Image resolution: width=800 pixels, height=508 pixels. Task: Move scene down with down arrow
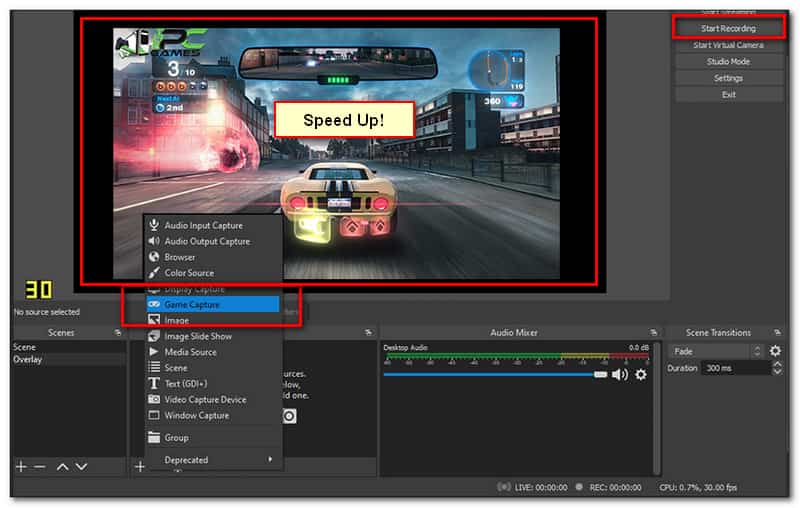pos(81,466)
